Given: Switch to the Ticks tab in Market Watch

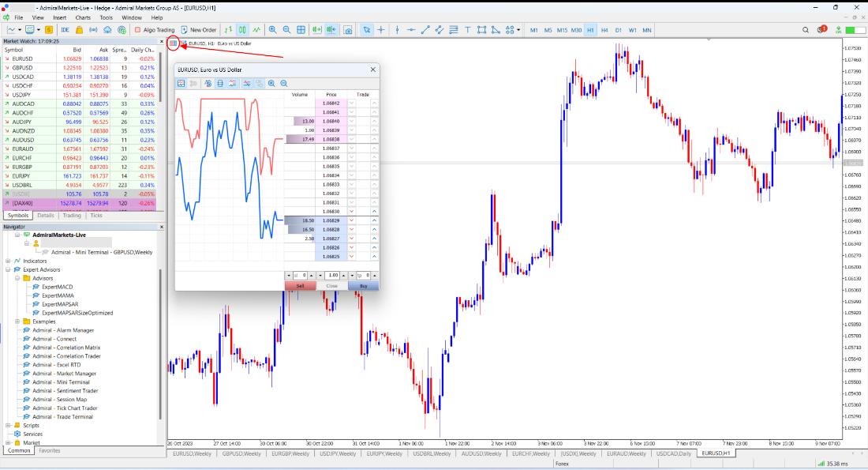Looking at the screenshot, I should 96,216.
